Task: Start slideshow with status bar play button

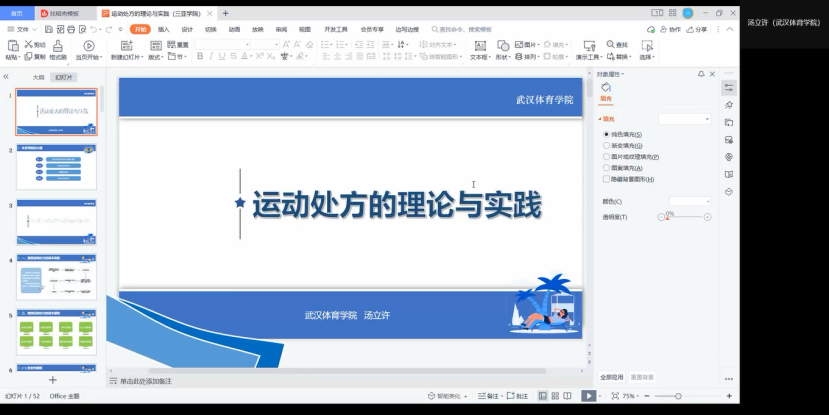Action: pyautogui.click(x=589, y=396)
